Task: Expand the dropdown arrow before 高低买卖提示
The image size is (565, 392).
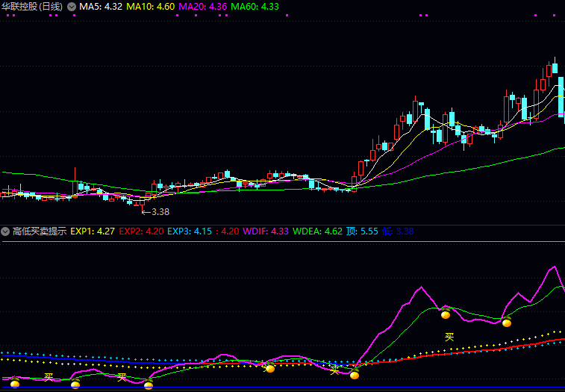Action: click(x=5, y=231)
